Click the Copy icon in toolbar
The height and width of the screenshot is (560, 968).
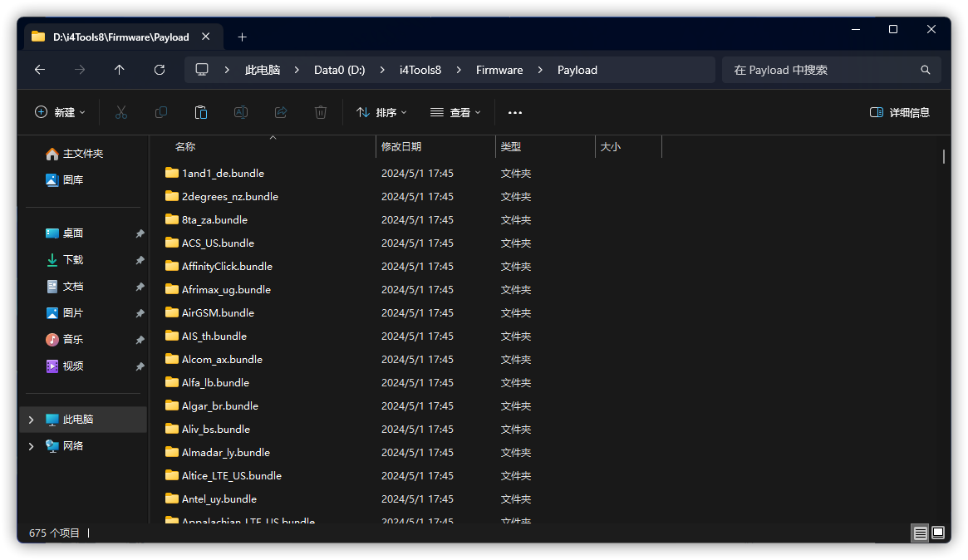point(161,112)
